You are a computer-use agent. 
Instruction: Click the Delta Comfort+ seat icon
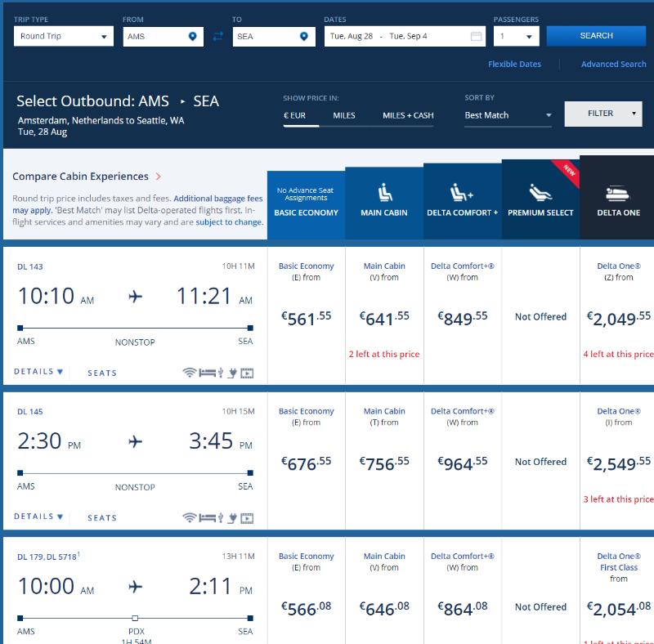pos(462,193)
